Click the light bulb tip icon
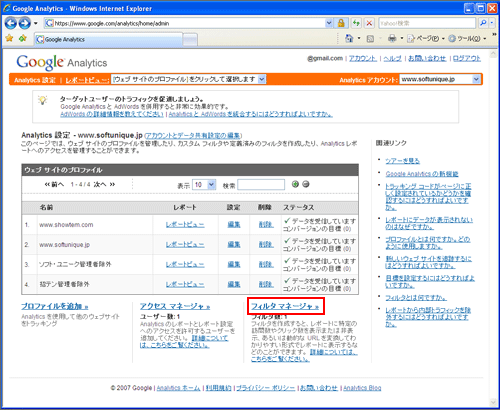The height and width of the screenshot is (410, 500). click(43, 100)
